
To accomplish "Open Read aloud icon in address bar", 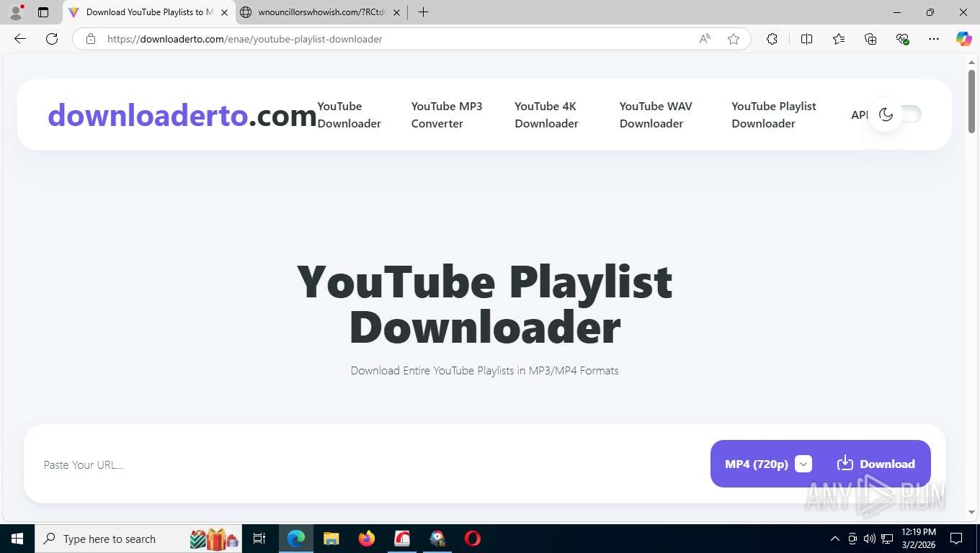I will (705, 39).
